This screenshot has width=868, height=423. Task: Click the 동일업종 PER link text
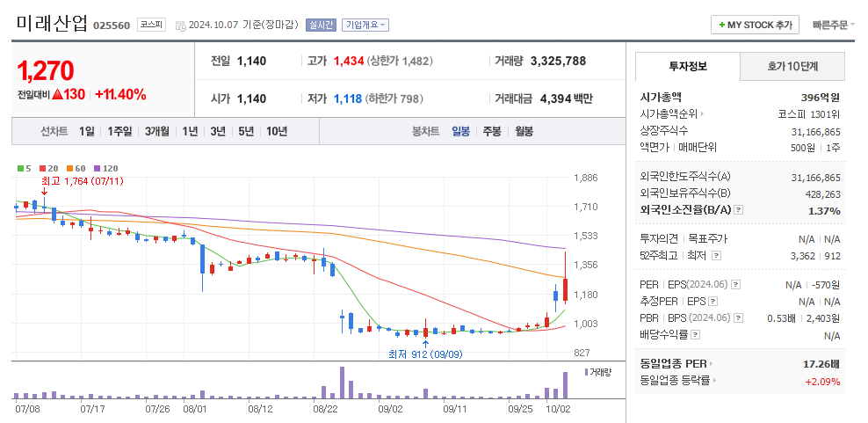pos(674,364)
